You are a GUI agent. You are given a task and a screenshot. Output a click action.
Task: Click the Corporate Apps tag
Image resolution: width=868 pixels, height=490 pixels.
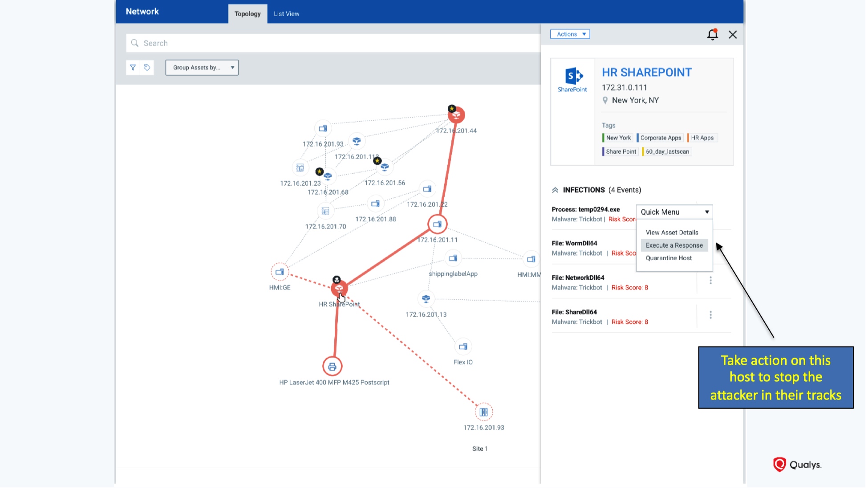click(x=660, y=138)
